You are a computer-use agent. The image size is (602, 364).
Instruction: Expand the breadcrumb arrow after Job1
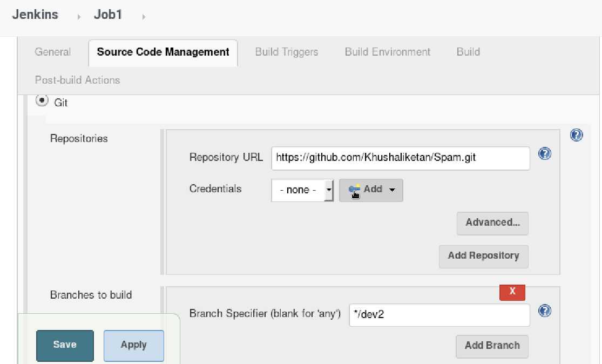144,17
